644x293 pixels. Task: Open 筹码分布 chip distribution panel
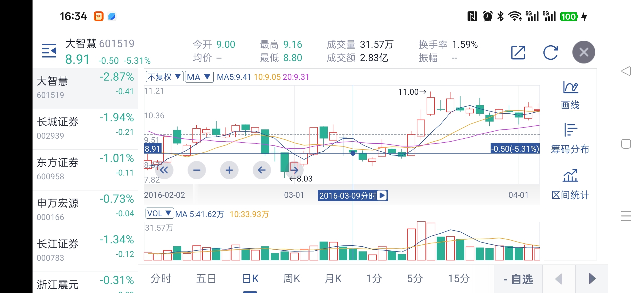(x=570, y=139)
